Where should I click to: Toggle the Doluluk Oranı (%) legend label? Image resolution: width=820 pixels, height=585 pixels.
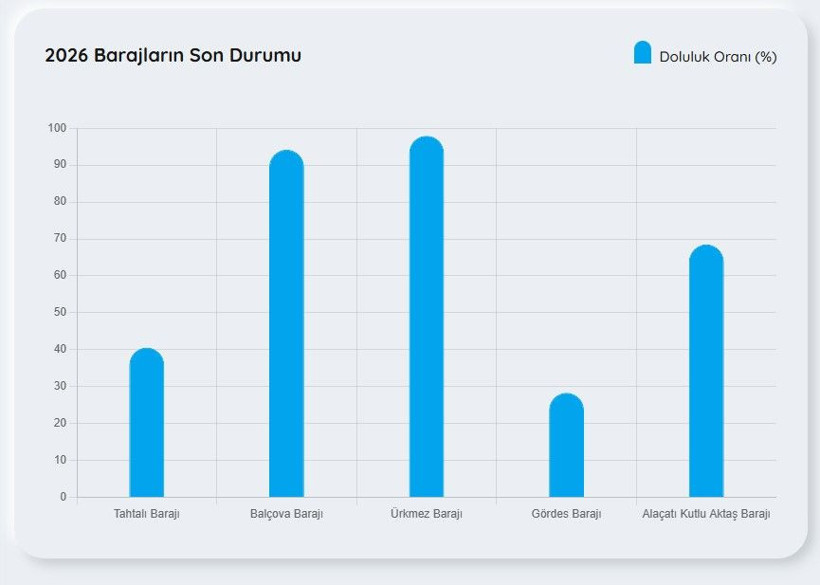[x=717, y=57]
